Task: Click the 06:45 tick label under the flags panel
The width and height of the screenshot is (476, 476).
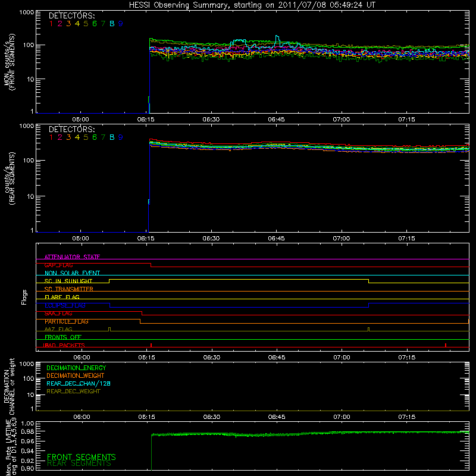Action: pyautogui.click(x=277, y=358)
